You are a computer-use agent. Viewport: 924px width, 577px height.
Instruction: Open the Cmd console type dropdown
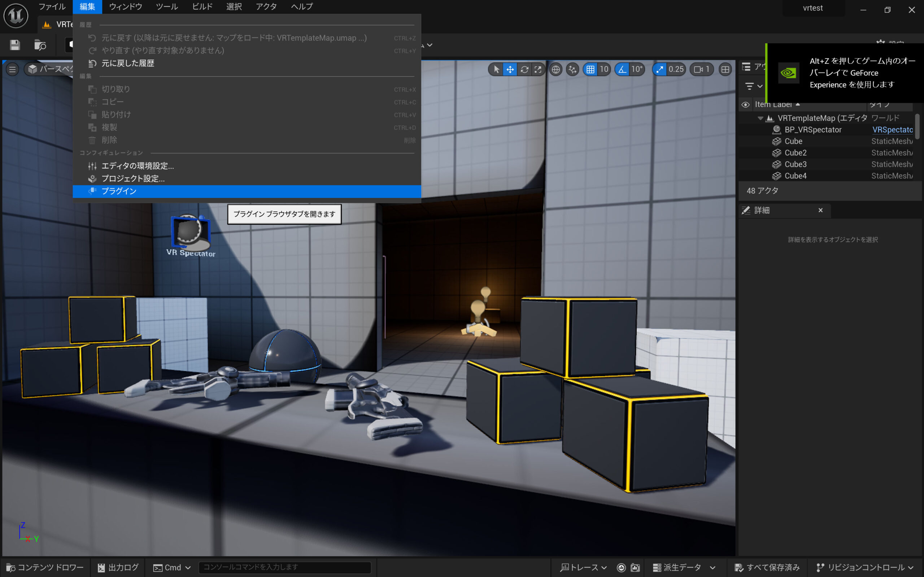pyautogui.click(x=172, y=568)
